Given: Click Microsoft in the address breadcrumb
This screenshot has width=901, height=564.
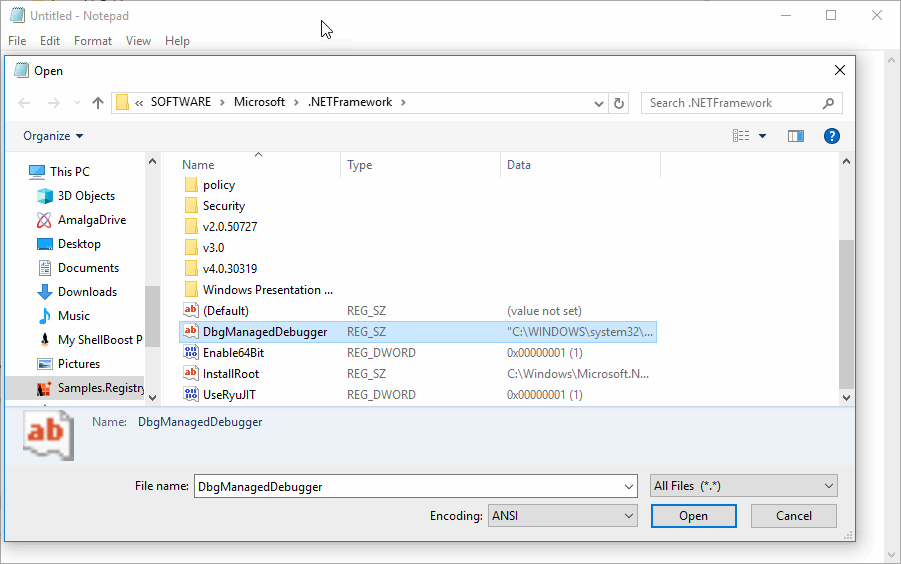Looking at the screenshot, I should (x=259, y=102).
